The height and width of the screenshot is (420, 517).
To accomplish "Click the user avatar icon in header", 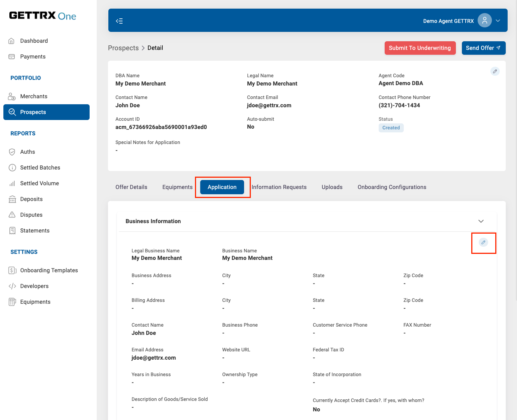I will [485, 21].
